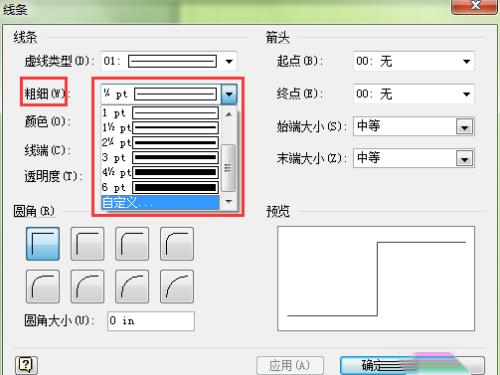Image resolution: width=500 pixels, height=375 pixels.
Task: Click the 圆角大小 rounding size input field
Action: (x=151, y=321)
